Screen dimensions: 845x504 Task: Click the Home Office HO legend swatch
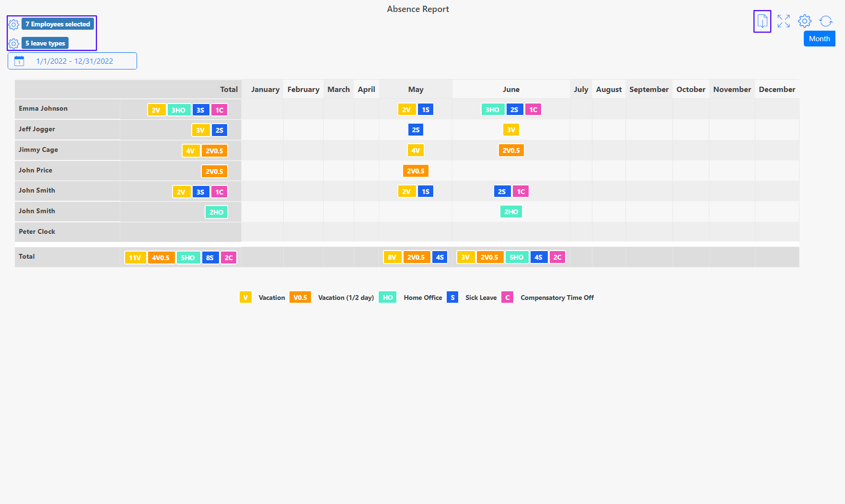point(387,298)
